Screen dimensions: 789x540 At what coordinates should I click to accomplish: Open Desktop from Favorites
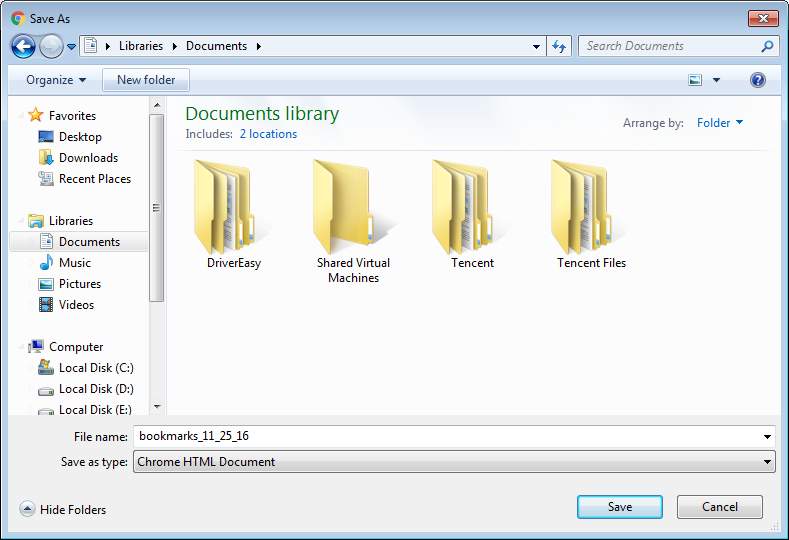point(80,137)
